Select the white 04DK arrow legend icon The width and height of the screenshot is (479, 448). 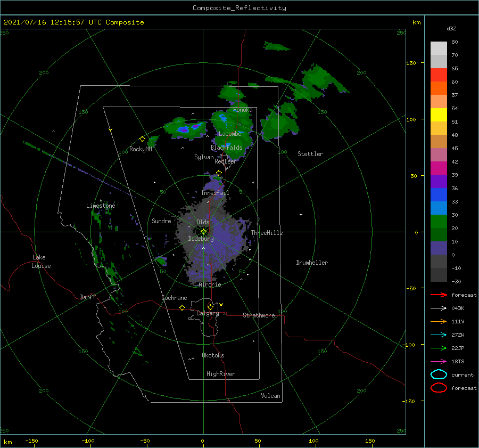tap(439, 308)
